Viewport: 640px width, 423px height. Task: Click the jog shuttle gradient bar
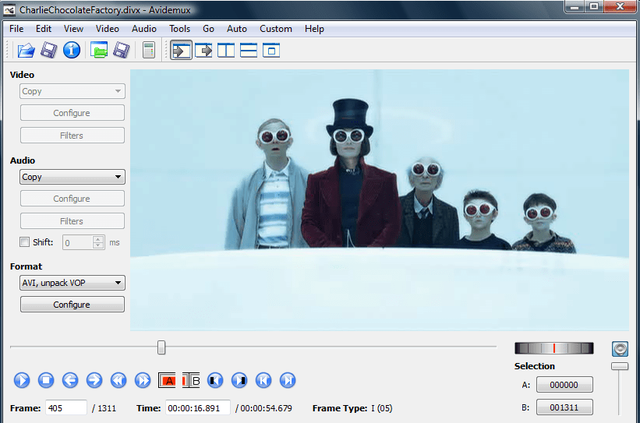[554, 348]
